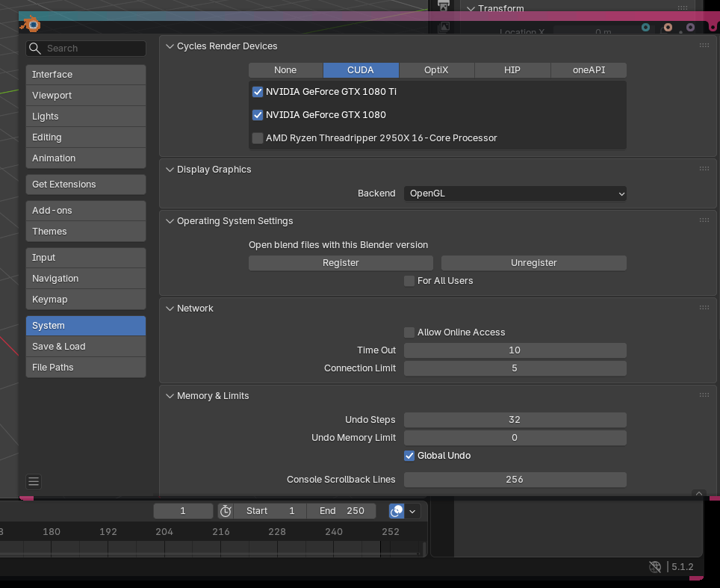The image size is (720, 588).
Task: Open the playback sync dropdown arrow
Action: pyautogui.click(x=412, y=511)
